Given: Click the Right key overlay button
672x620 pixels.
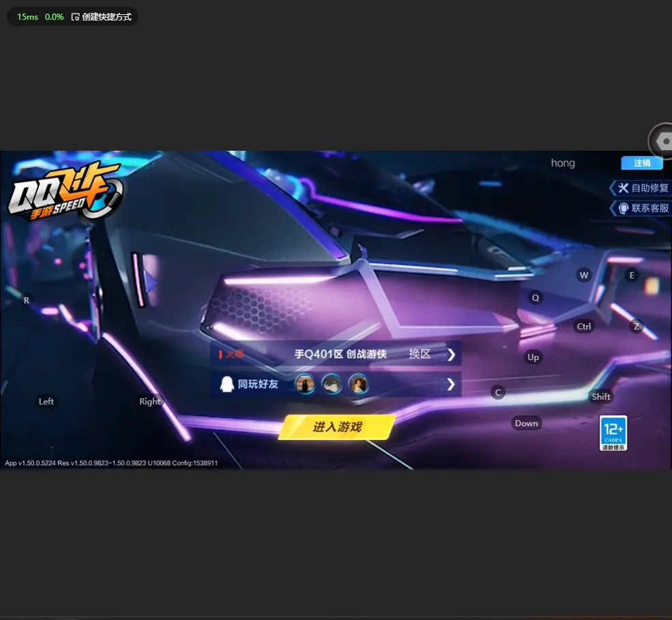Looking at the screenshot, I should click(x=149, y=402).
